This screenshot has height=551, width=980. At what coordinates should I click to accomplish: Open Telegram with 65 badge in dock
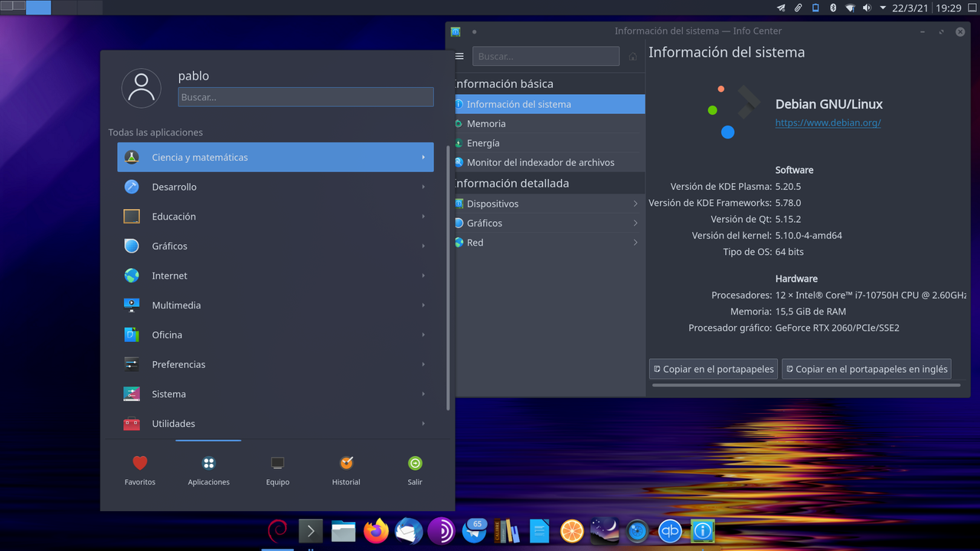[474, 530]
